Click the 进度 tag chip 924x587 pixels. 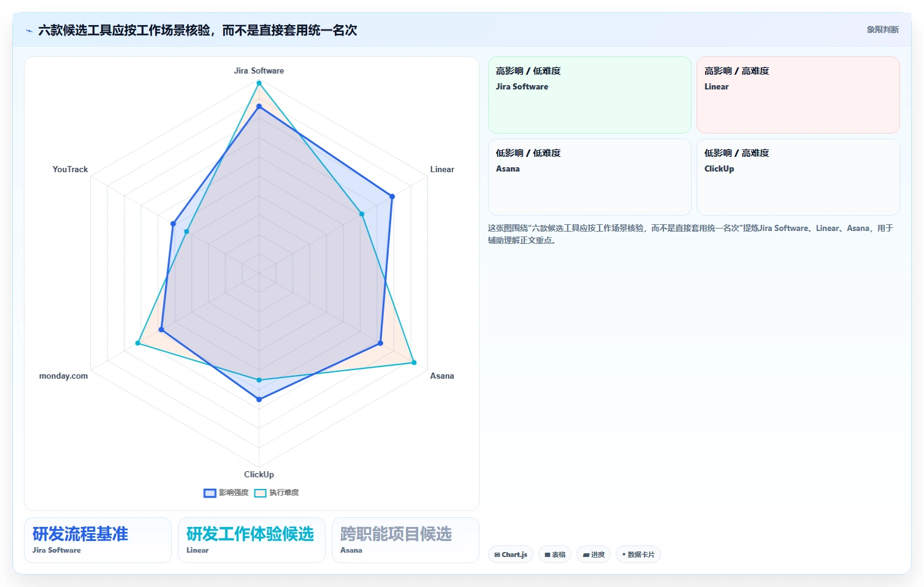click(x=594, y=555)
